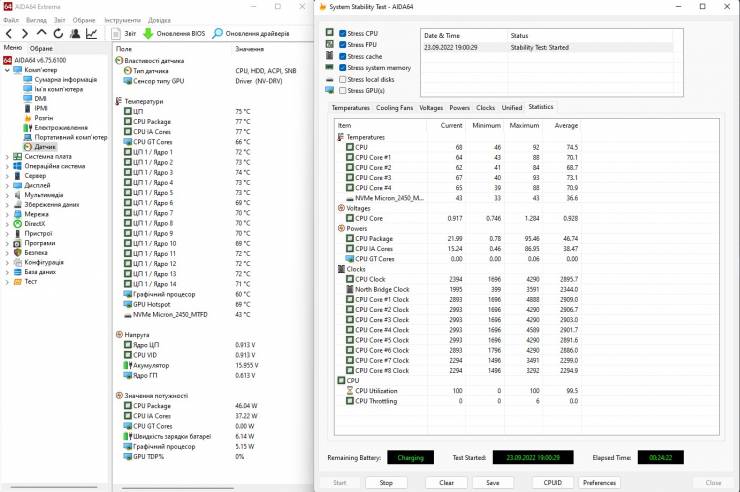This screenshot has width=740, height=492.
Task: Switch to the Clocks tab
Action: (485, 108)
